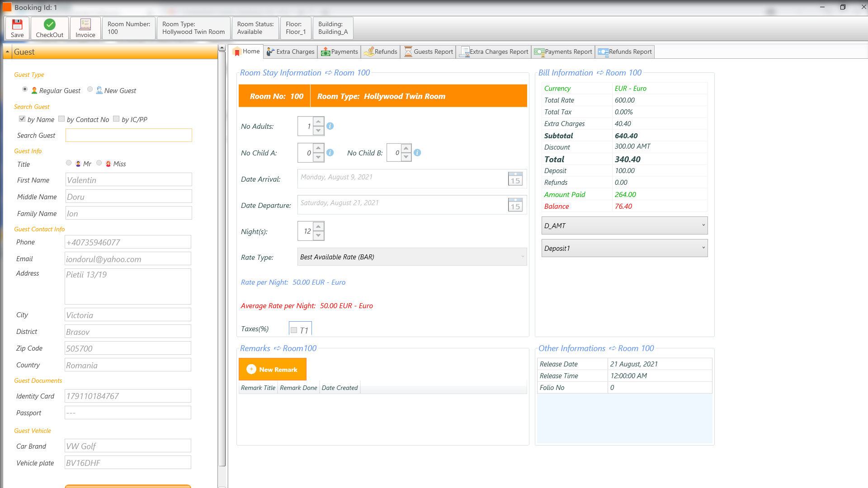Image resolution: width=868 pixels, height=488 pixels.
Task: Open the Deposit1 dropdown
Action: tap(703, 248)
